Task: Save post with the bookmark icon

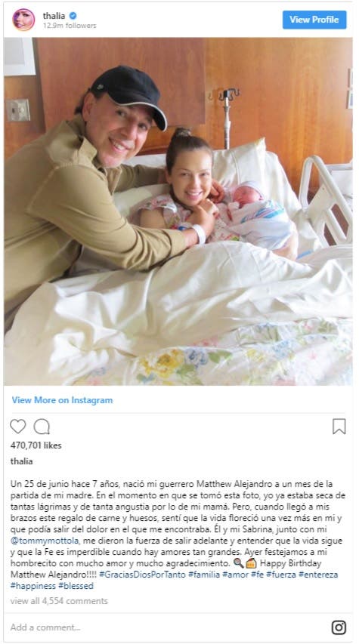Action: (x=339, y=427)
